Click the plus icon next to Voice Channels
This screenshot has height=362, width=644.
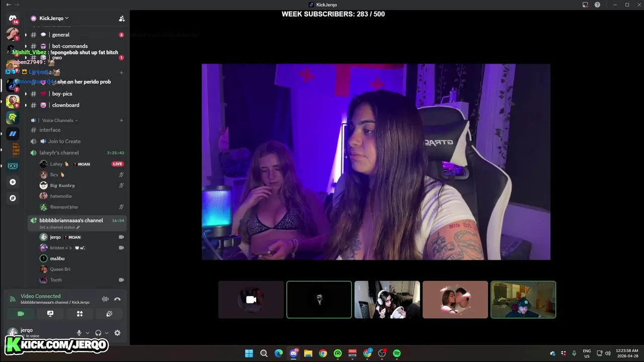(121, 120)
